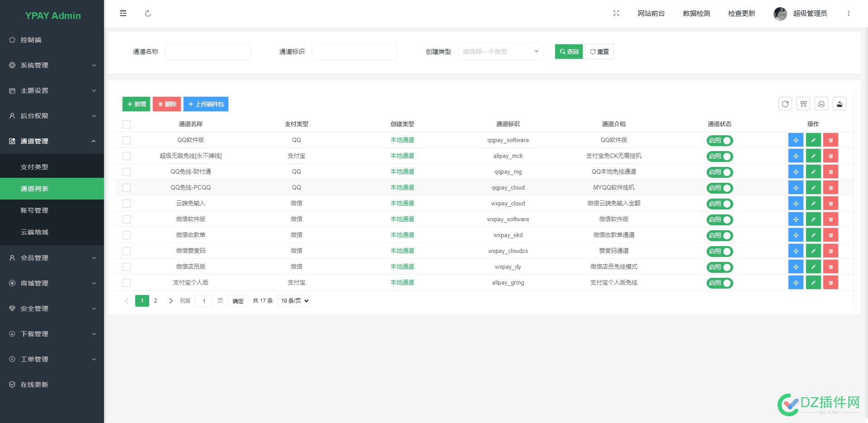Expand the 安全管理 sidebar menu
The width and height of the screenshot is (868, 423).
52,309
